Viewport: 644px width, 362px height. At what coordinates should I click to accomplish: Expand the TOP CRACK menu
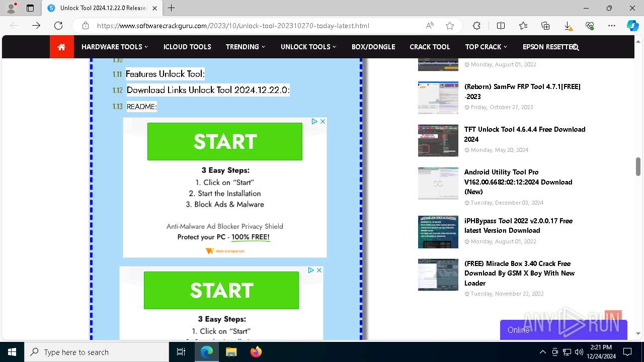(x=486, y=47)
